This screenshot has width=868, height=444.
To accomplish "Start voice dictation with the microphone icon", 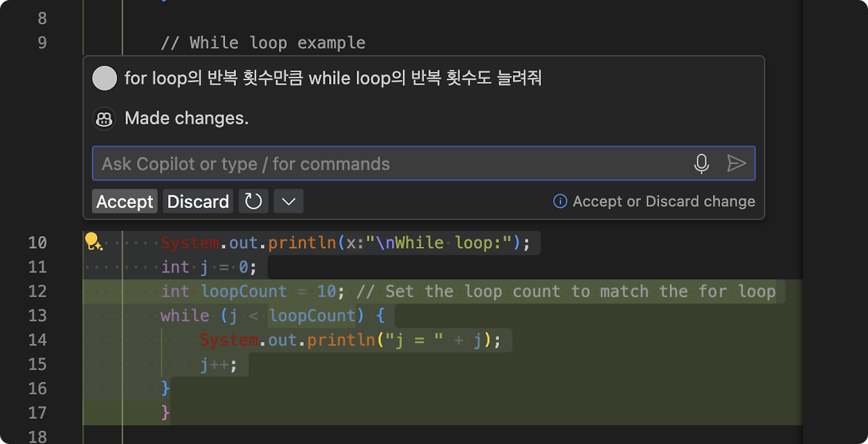I will click(x=701, y=163).
